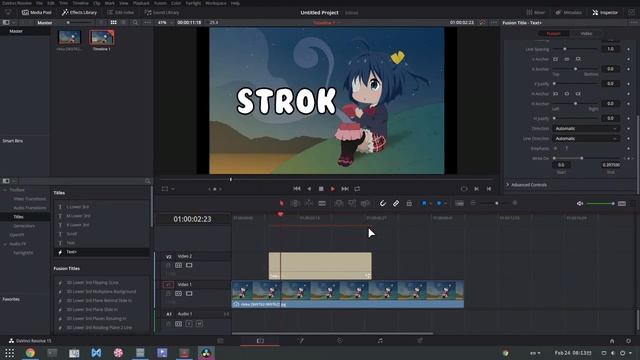Play the timeline forward
This screenshot has height=360, width=640.
(x=333, y=189)
